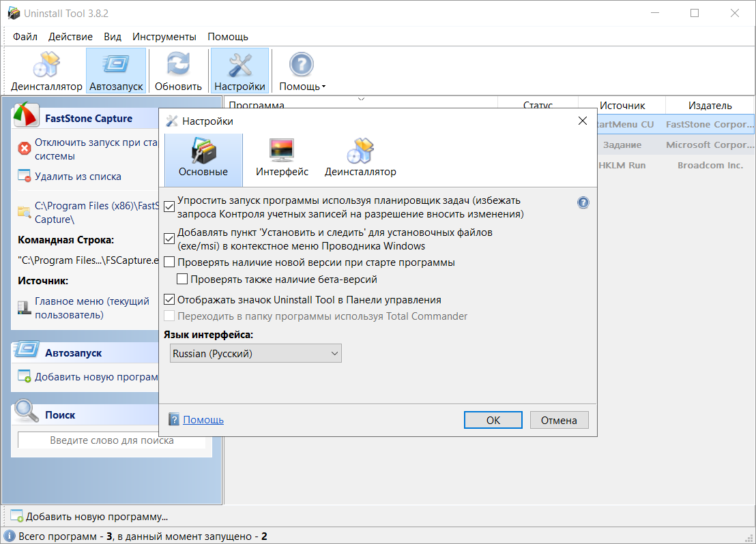
Task: Click the remove-from-list icon
Action: tap(24, 175)
